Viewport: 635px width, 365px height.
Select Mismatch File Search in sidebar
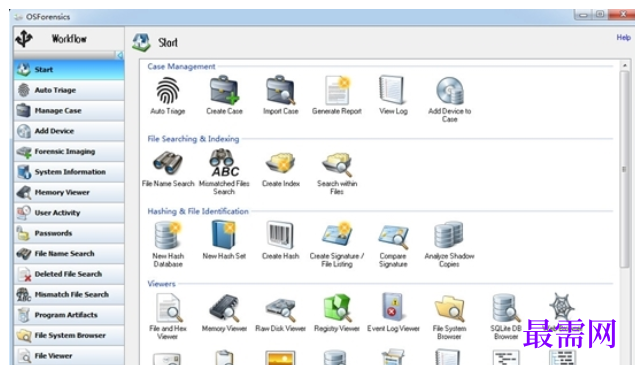point(69,295)
